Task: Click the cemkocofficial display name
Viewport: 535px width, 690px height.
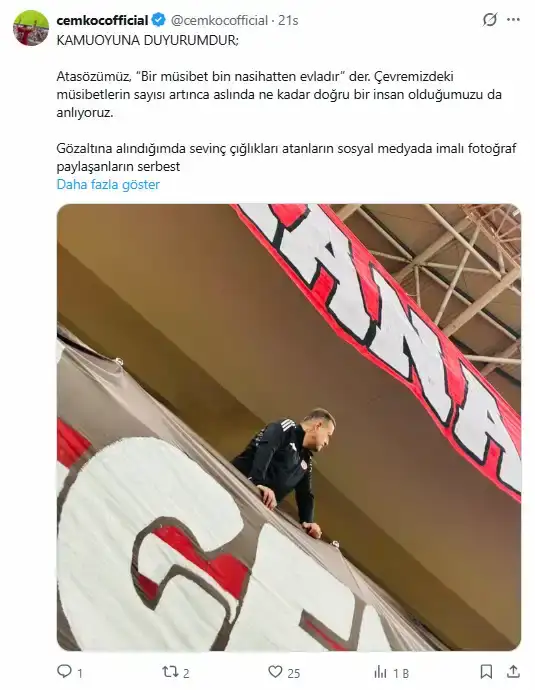Action: click(102, 20)
